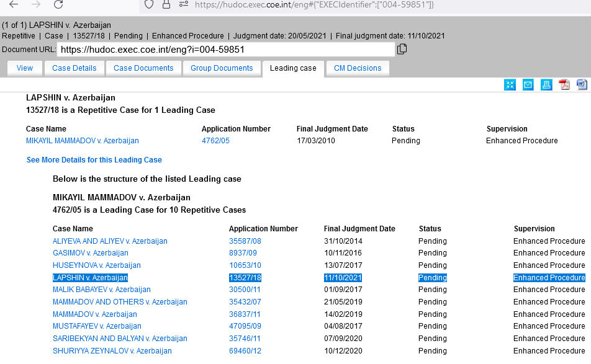Open the tracking protection shield icon
591x364 pixels.
coord(149,4)
